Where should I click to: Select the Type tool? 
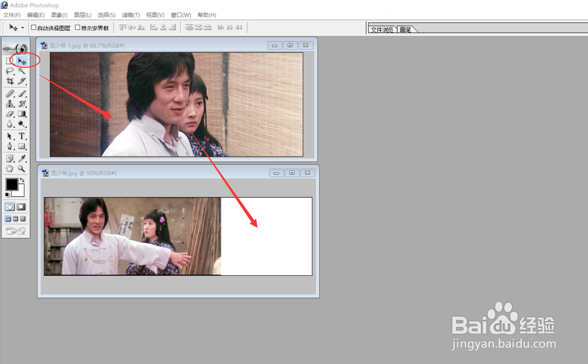tap(22, 136)
